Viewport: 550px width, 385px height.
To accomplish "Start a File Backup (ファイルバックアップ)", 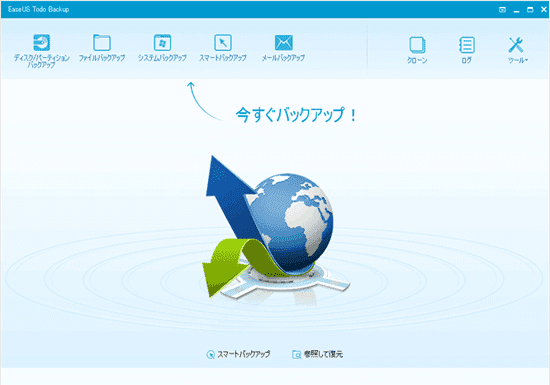I will click(102, 48).
